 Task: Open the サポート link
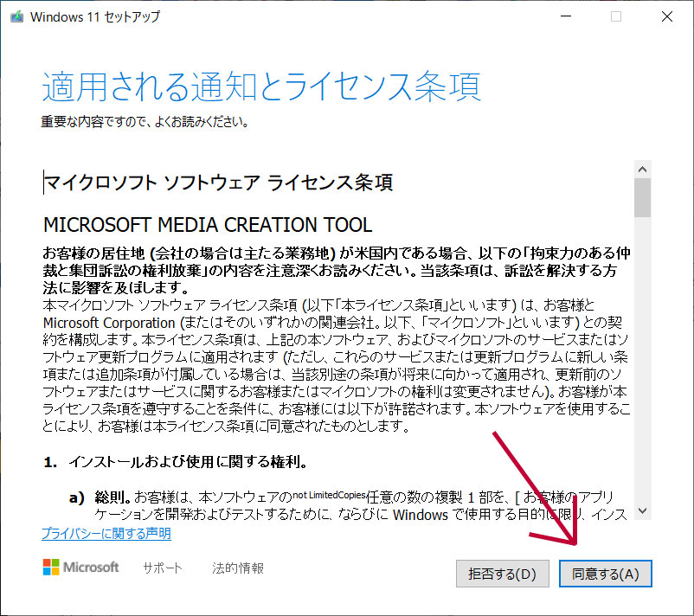pyautogui.click(x=163, y=568)
